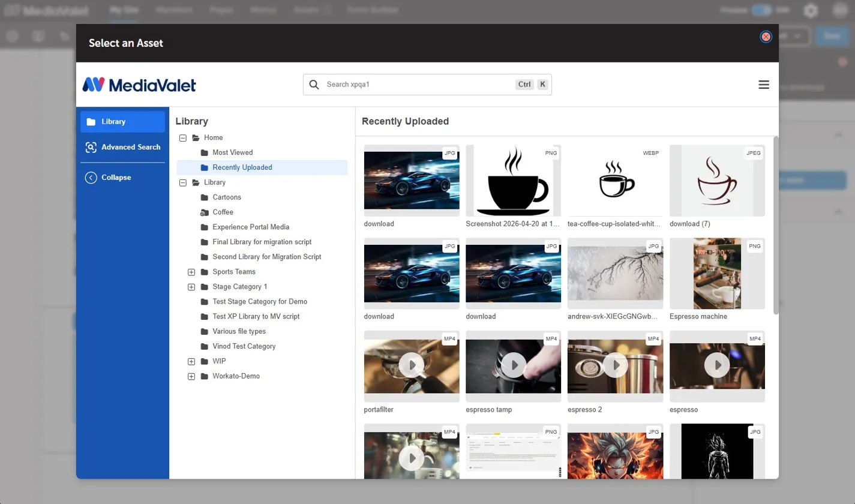Collapse the Library tree node
855x504 pixels.
pyautogui.click(x=183, y=182)
